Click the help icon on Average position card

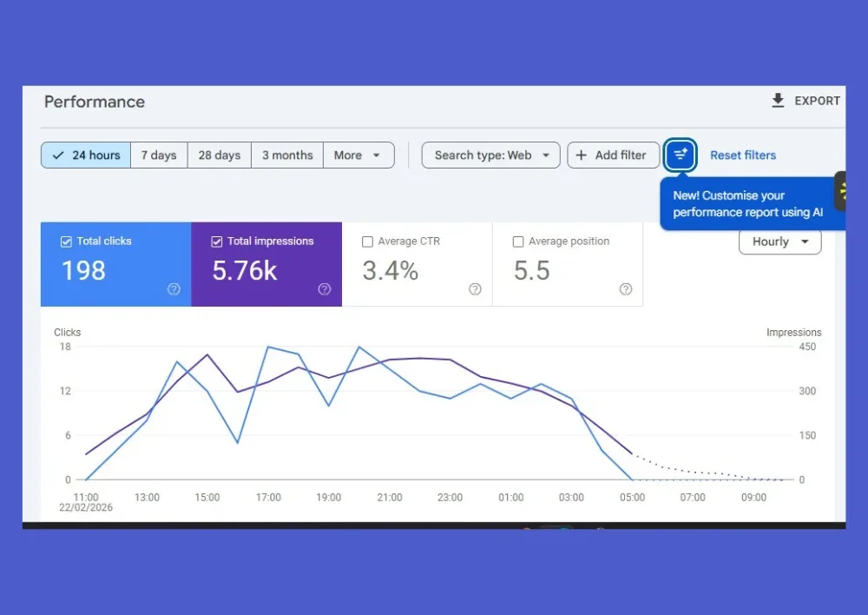click(x=626, y=289)
